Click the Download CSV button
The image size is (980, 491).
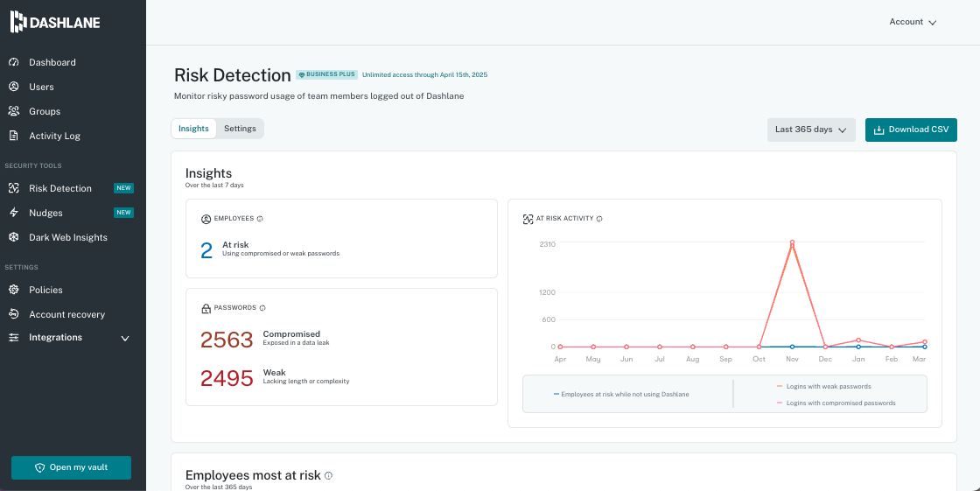click(911, 130)
